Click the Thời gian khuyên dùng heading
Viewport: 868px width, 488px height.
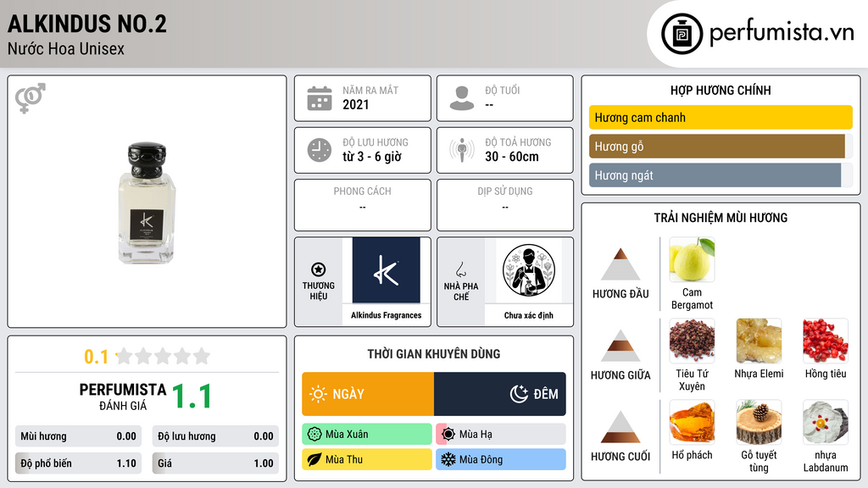[x=434, y=353]
